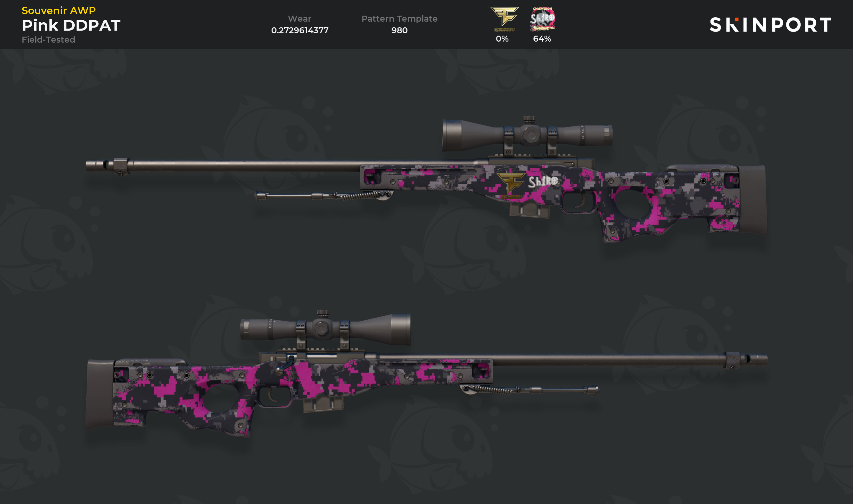
Task: Click the scope on the upper rifle view
Action: pos(527,136)
